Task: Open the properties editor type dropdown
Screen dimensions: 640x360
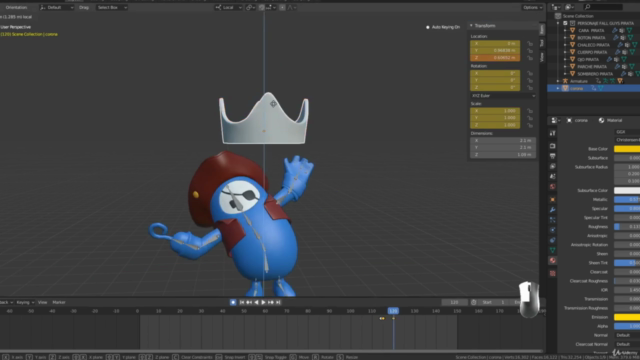Action: point(556,120)
